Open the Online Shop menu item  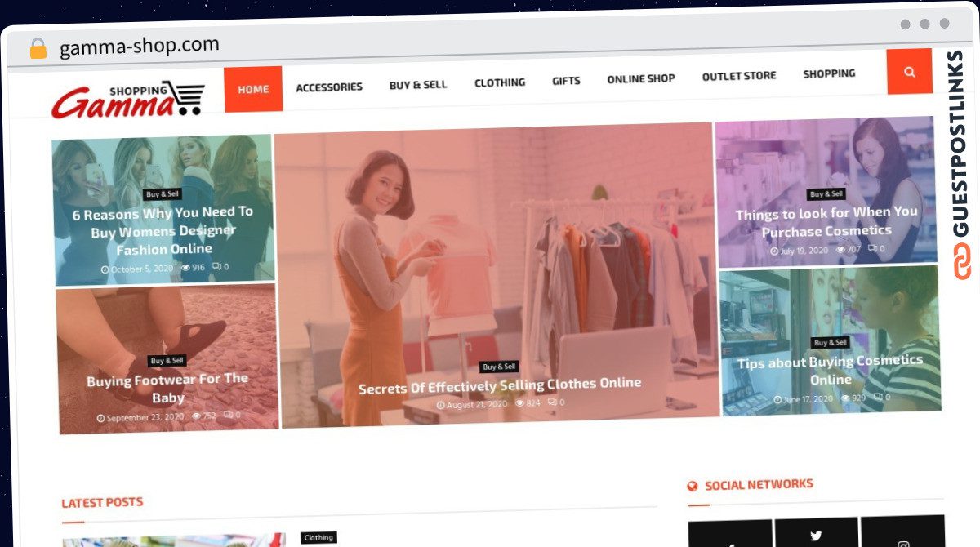tap(641, 78)
